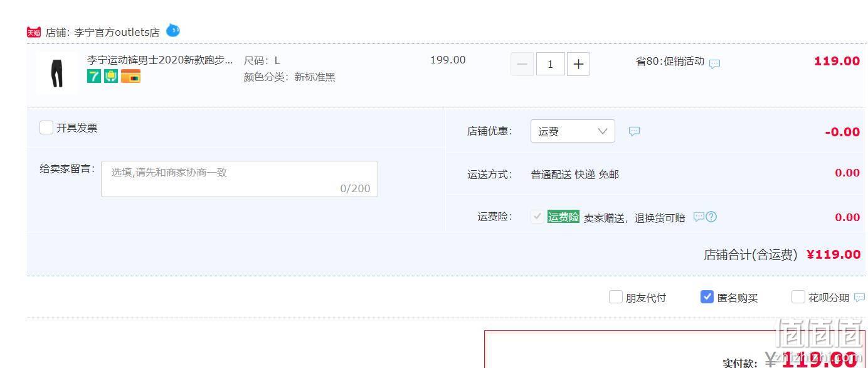View the black pants product thumbnail
The height and width of the screenshot is (368, 868).
[57, 73]
